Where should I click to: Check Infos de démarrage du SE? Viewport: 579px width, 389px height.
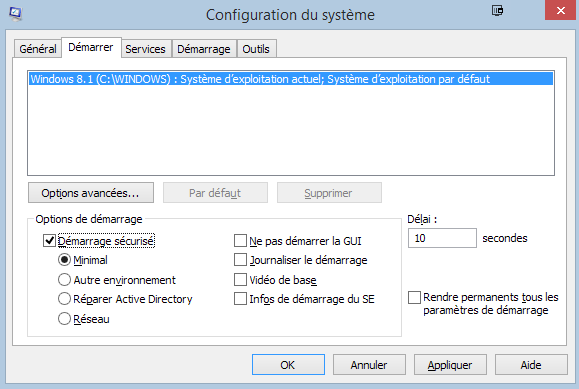point(240,299)
